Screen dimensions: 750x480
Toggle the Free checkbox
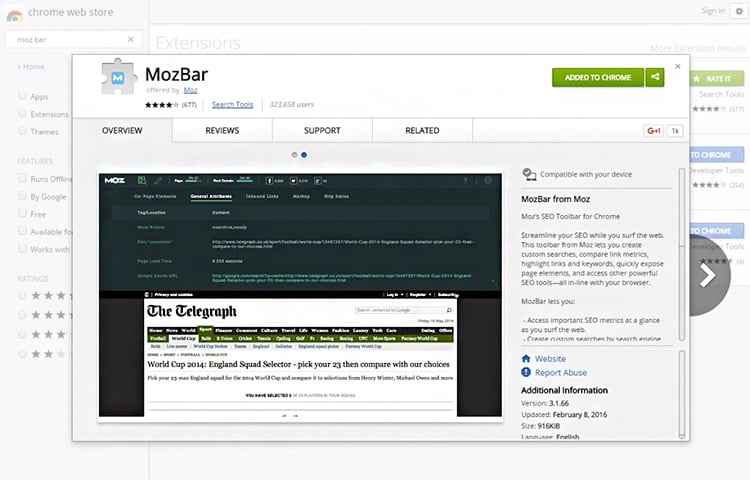(x=22, y=213)
